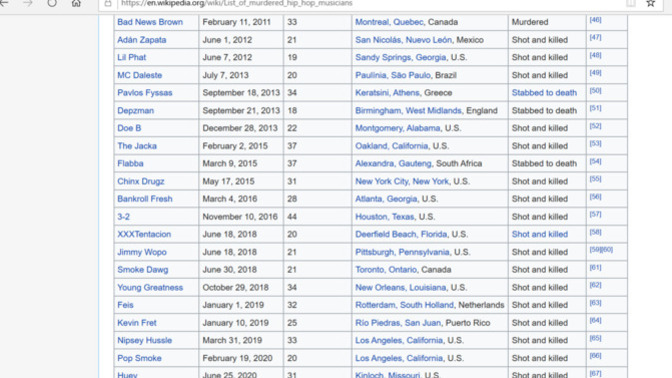Reload the page with refresh icon
This screenshot has width=672, height=378.
coord(52,3)
